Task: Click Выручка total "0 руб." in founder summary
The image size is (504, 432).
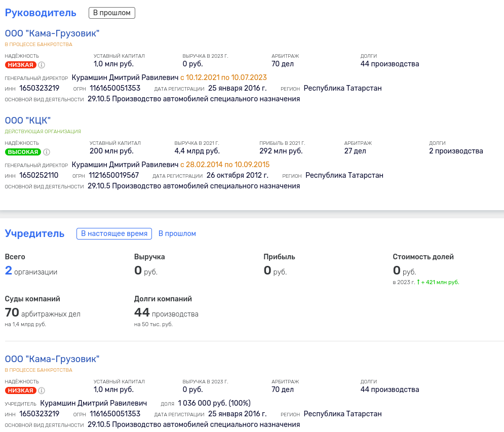Action: pyautogui.click(x=146, y=270)
